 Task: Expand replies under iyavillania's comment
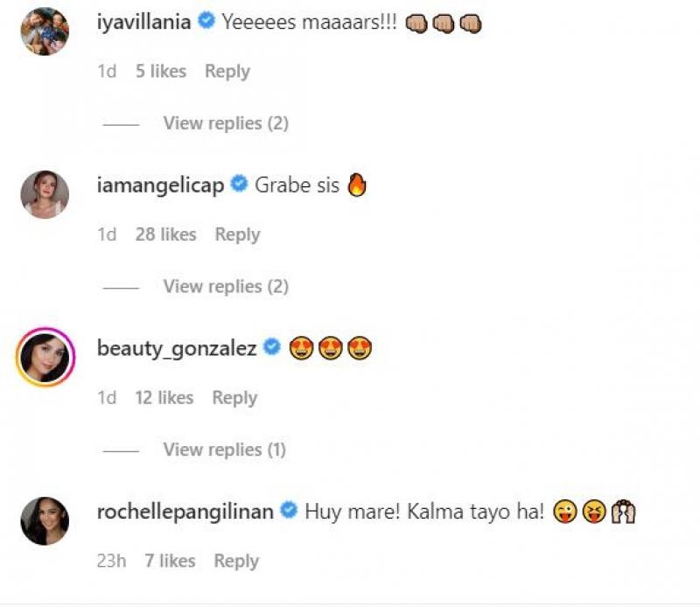[x=225, y=123]
